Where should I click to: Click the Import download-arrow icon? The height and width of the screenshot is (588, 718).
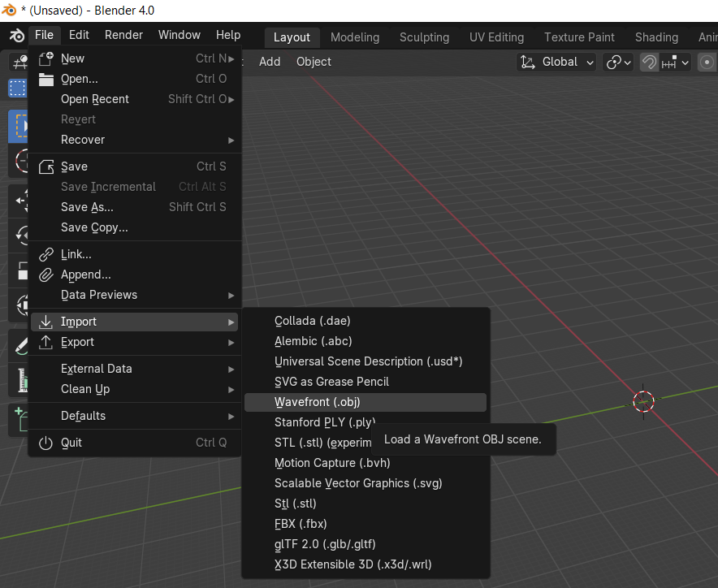tap(45, 322)
